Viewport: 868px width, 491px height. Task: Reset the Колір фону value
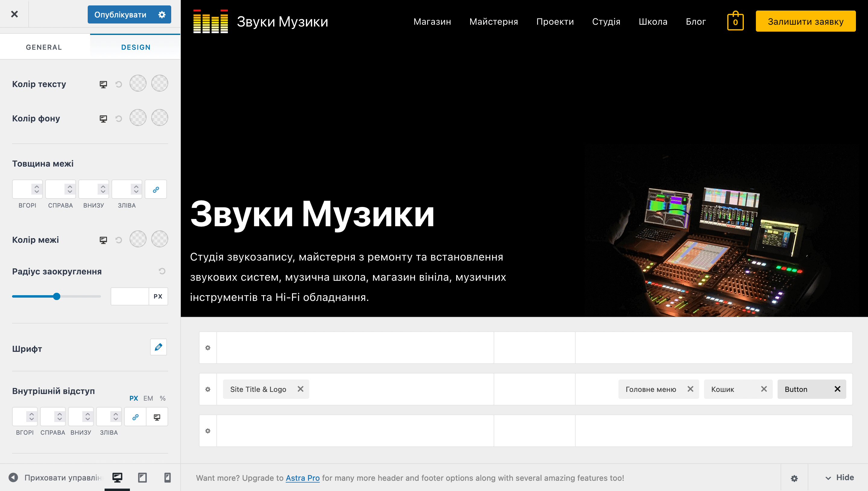(x=118, y=119)
